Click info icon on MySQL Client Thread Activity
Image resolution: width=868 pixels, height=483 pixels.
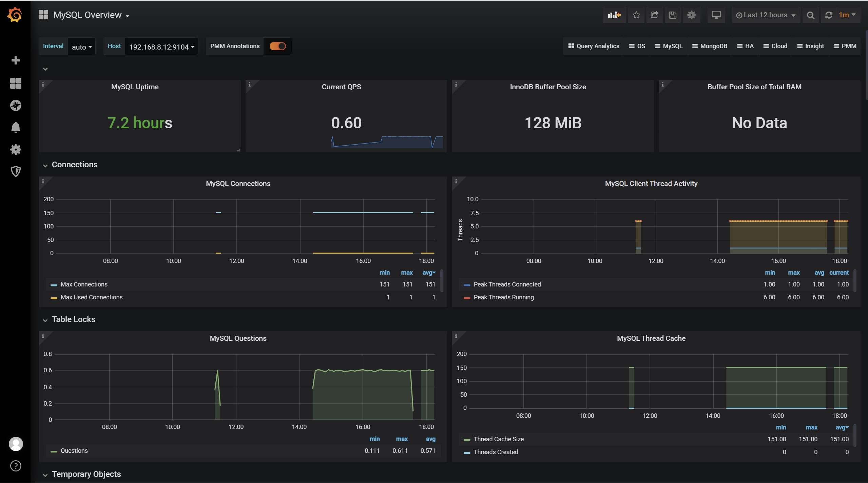[x=456, y=181]
